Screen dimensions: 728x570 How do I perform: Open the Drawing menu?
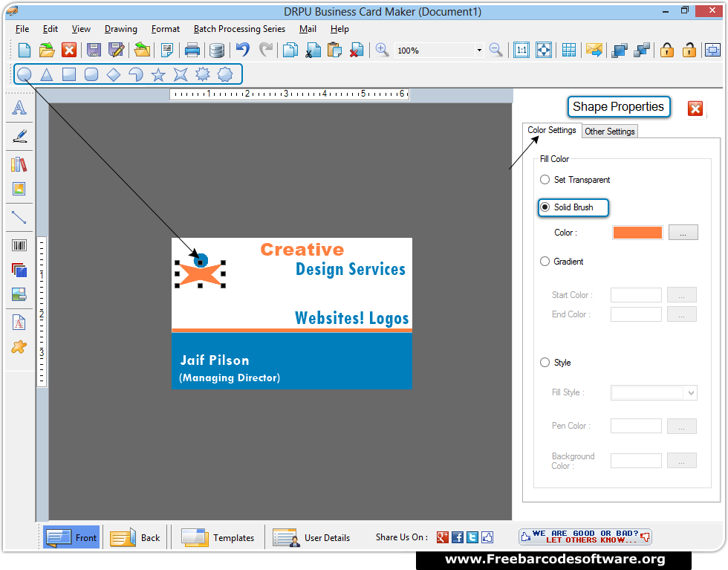(x=120, y=29)
